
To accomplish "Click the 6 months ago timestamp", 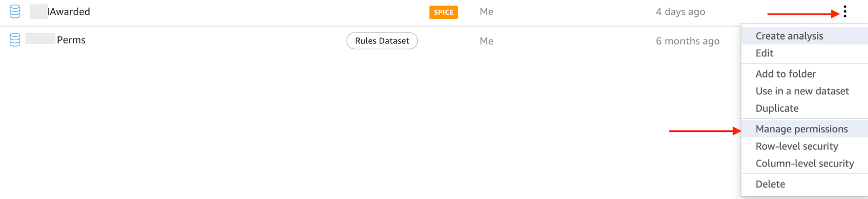I will pyautogui.click(x=687, y=41).
